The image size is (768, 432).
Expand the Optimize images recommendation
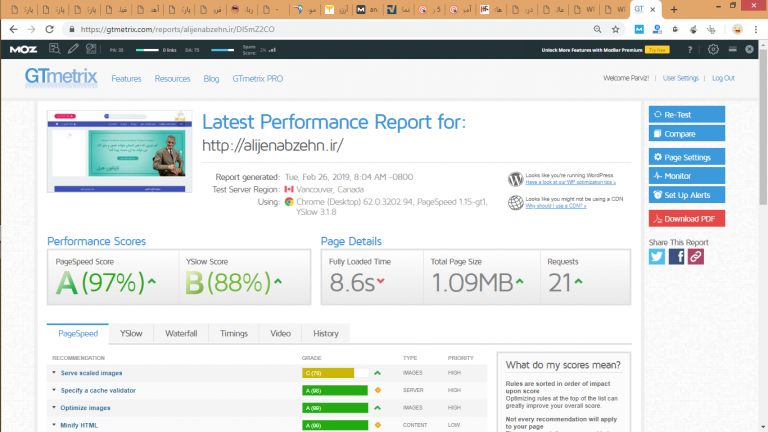click(85, 408)
